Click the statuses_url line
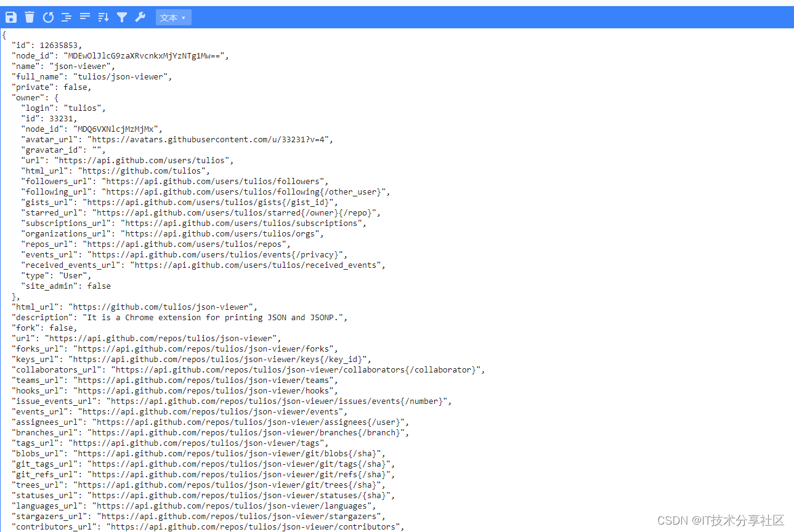The height and width of the screenshot is (532, 794). tap(203, 495)
